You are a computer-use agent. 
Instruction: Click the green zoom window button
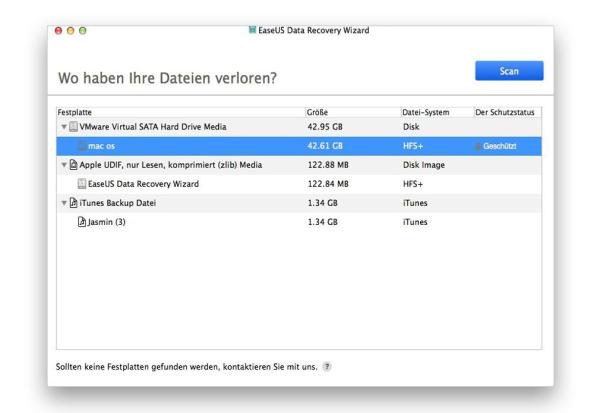83,31
